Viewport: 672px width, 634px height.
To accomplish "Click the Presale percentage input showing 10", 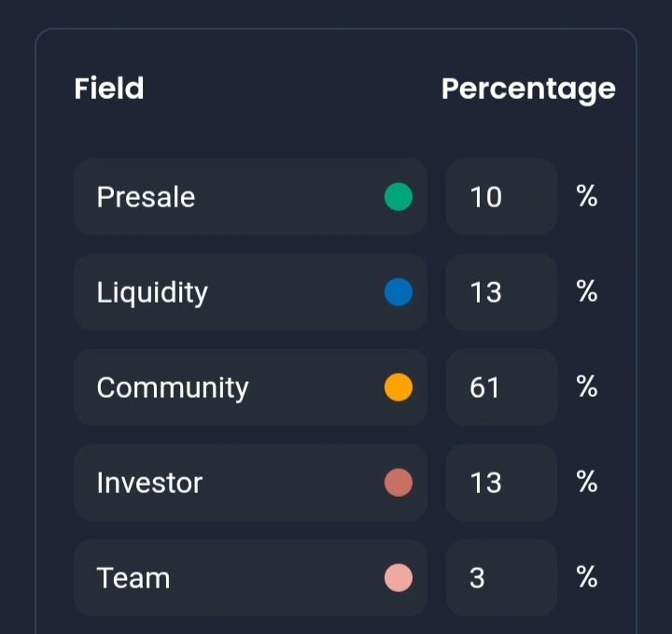I will tap(501, 197).
